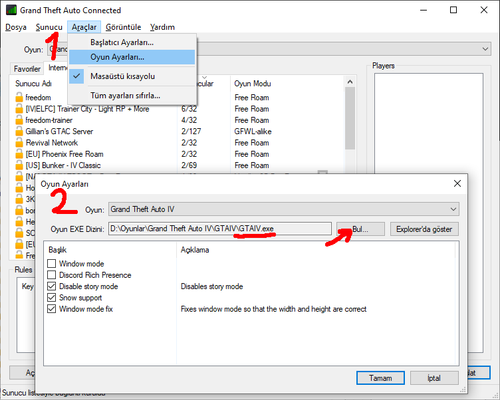This screenshot has width=500, height=400.
Task: Click the 2/69 player count cell
Action: point(189,165)
